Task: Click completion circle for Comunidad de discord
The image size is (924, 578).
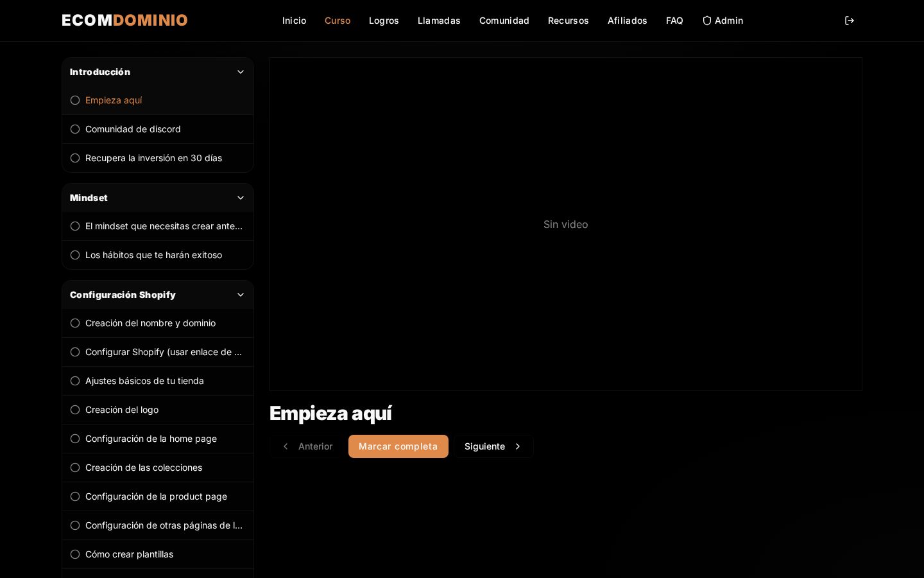Action: tap(75, 129)
